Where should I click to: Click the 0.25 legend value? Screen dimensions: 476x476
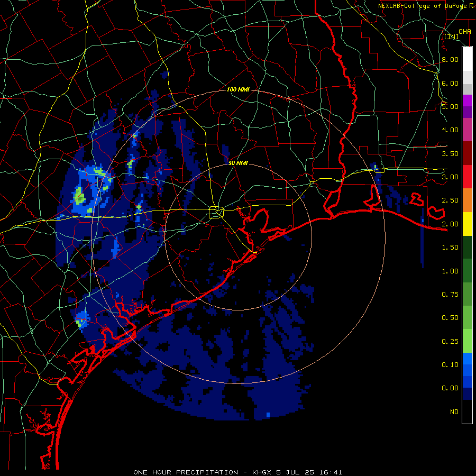click(x=450, y=341)
